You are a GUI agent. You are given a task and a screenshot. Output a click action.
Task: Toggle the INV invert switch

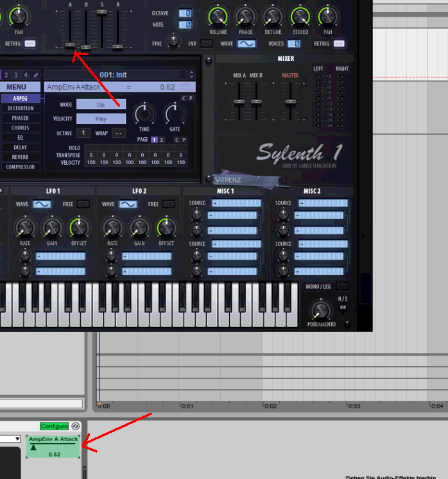coord(207,44)
